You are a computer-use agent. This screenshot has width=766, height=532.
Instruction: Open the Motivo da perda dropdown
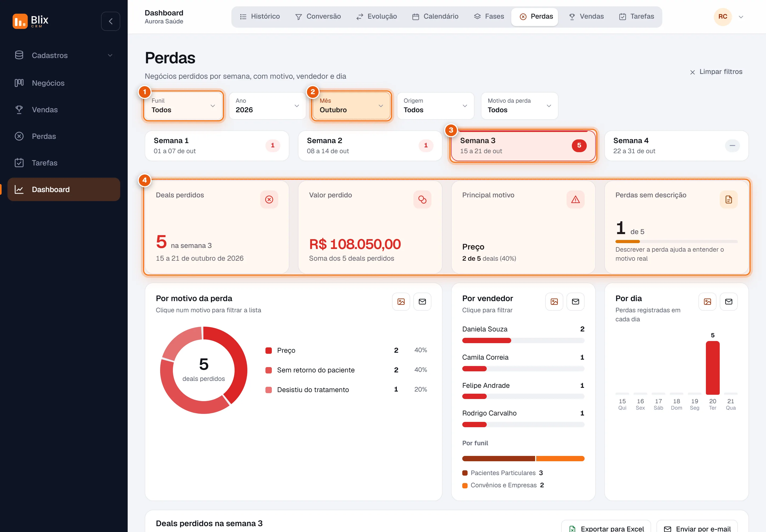point(519,106)
